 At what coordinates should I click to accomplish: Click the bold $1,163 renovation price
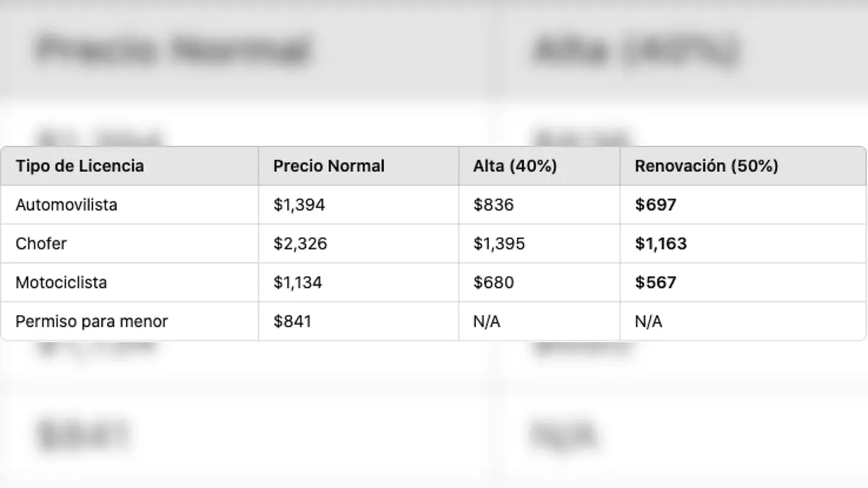tap(660, 244)
